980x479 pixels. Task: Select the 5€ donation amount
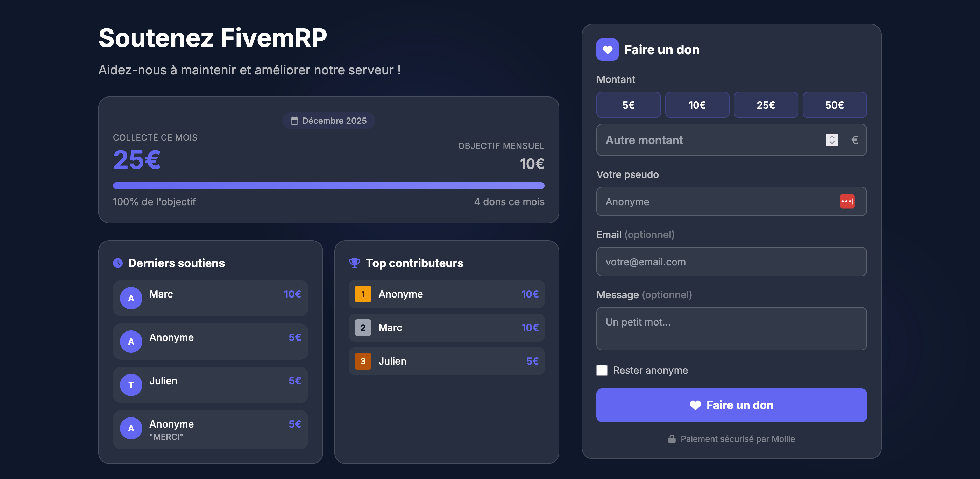pos(628,105)
